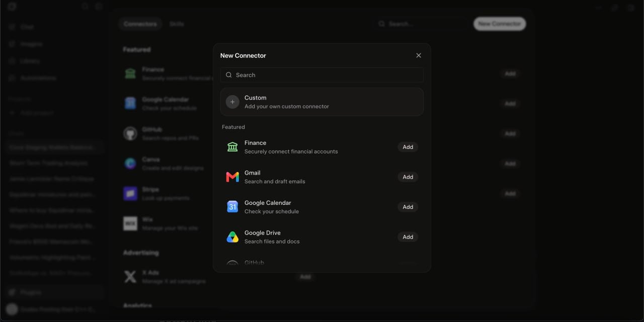Toggle the sidebar panel icon at sidebar top
Screen dimensions: 644x322
99,7
